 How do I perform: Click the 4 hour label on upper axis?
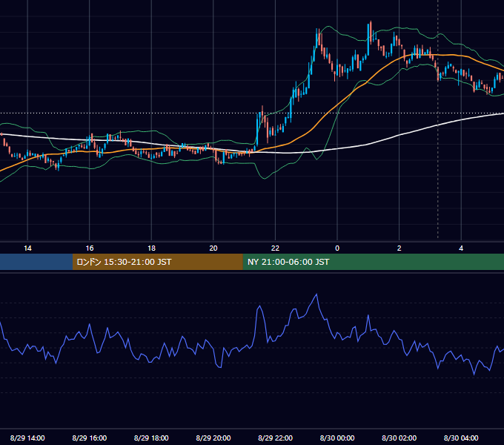[x=461, y=248]
